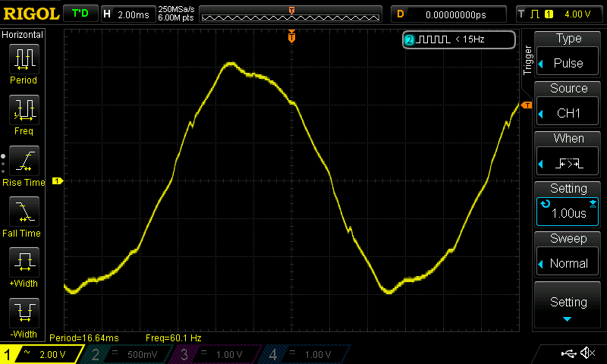This screenshot has width=607, height=364.
Task: Select the Freq measurement icon
Action: tap(24, 114)
